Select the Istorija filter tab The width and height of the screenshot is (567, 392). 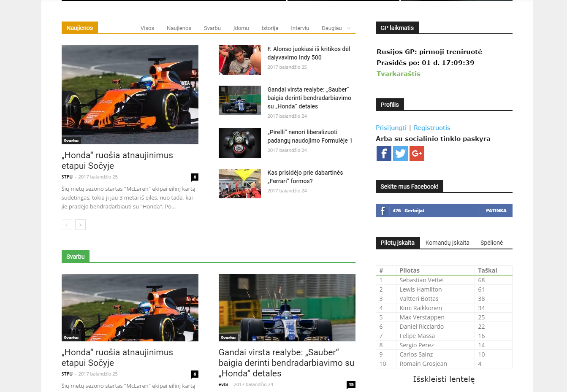coord(270,28)
